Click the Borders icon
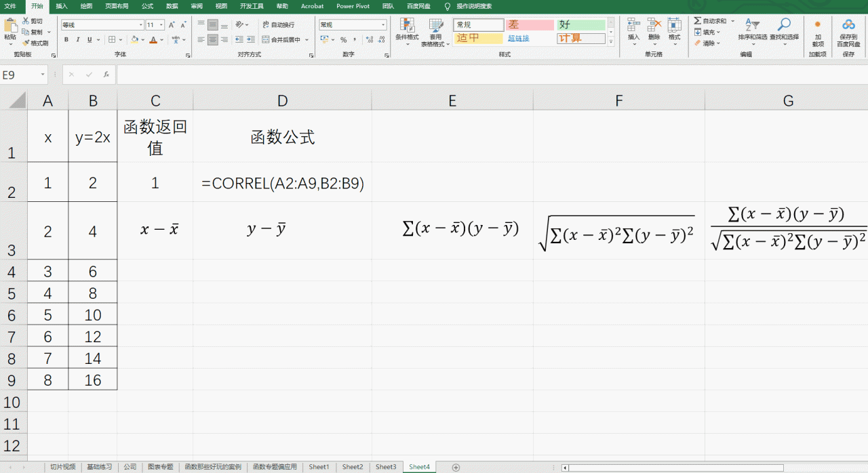868x473 pixels. tap(113, 40)
